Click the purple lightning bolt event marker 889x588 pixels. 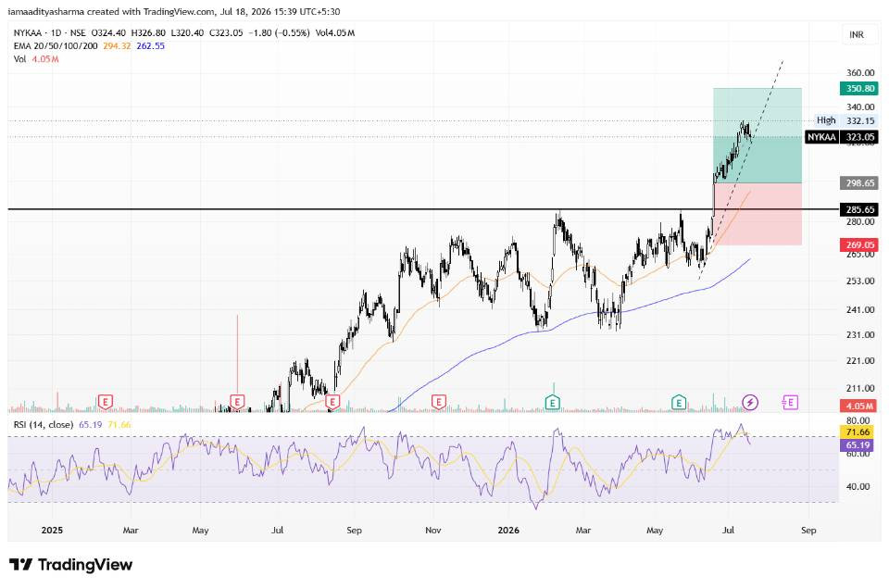[x=750, y=403]
